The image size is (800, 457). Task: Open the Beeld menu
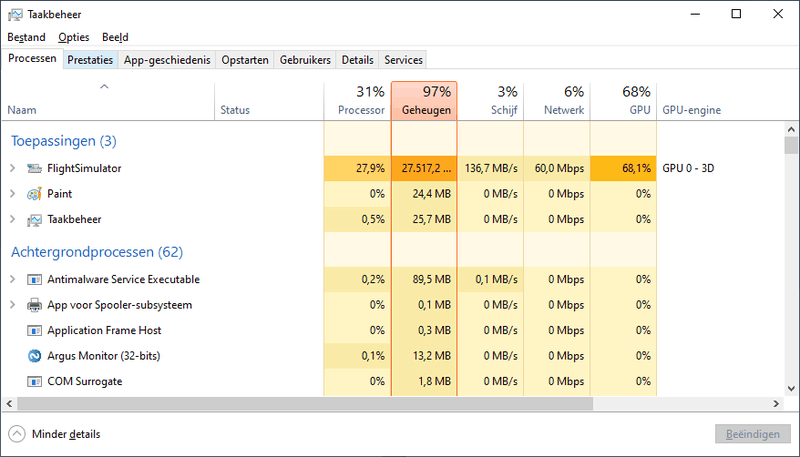coord(115,37)
